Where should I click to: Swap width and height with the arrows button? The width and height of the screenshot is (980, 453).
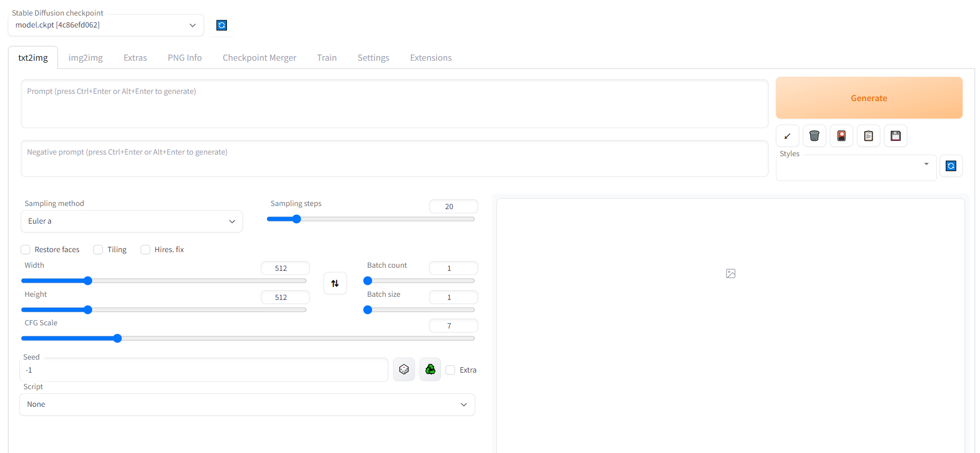coord(335,283)
